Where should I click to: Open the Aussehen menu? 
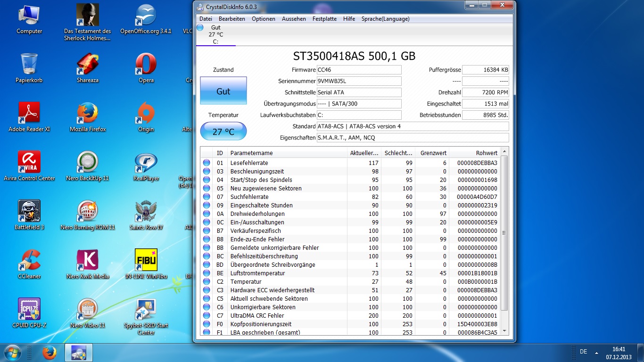point(294,19)
